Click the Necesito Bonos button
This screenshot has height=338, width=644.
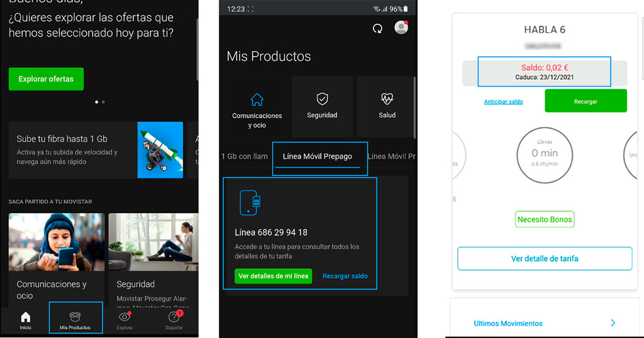545,219
